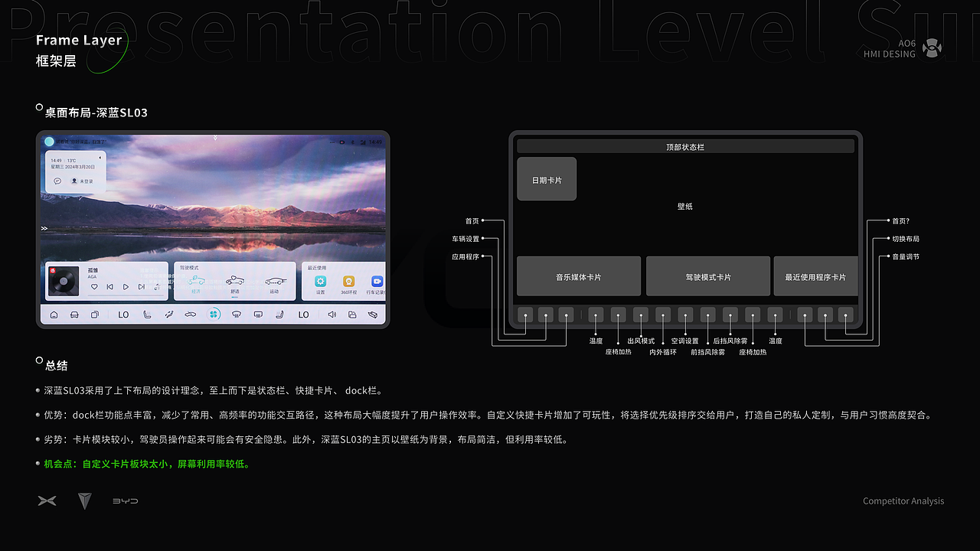Click the 后挡风除雾 annotation label

coord(730,341)
